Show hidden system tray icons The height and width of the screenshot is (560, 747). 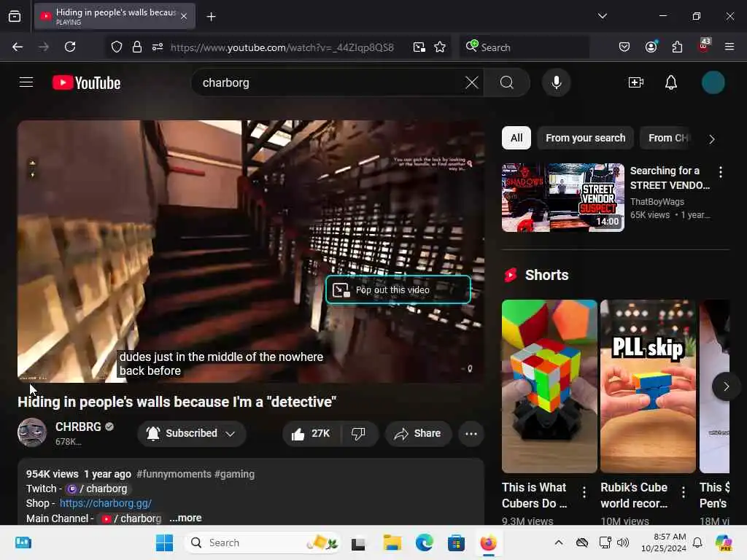pyautogui.click(x=558, y=542)
